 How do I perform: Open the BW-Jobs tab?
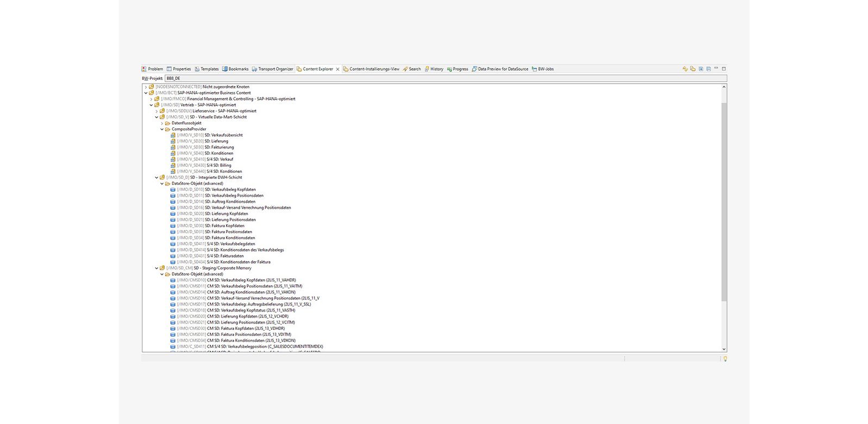point(543,69)
